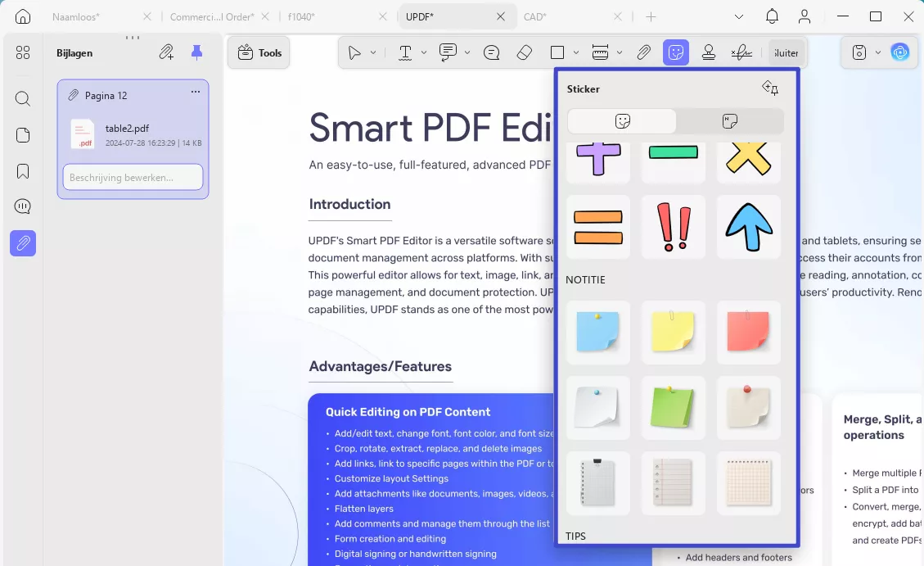Screen dimensions: 924x566
Task: Open the comments panel icon
Action: click(22, 206)
